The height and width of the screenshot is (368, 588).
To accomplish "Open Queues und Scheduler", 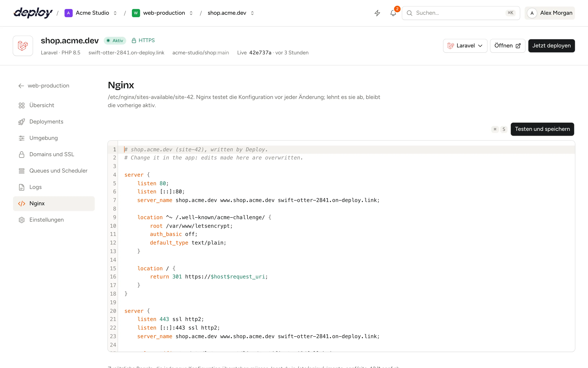I will [54, 171].
